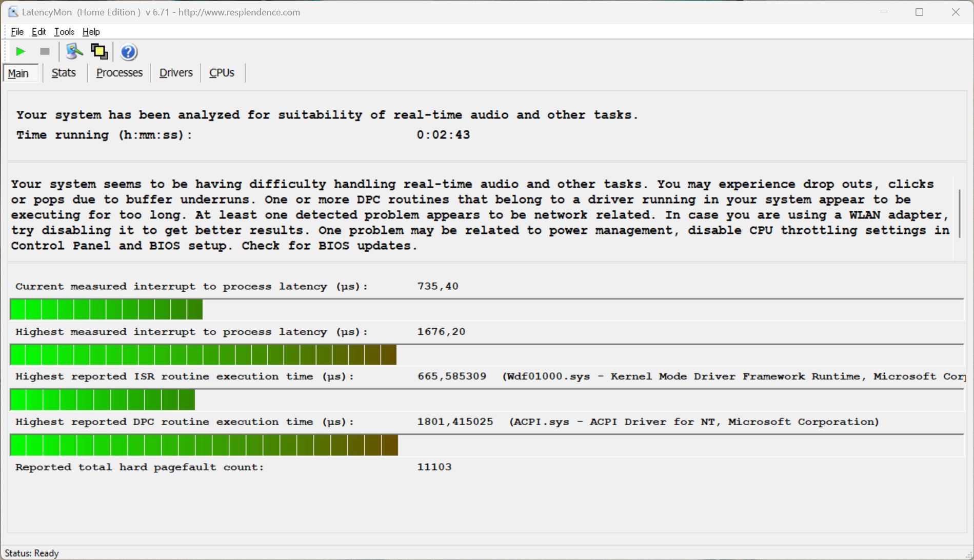Go to the Drivers tab
The height and width of the screenshot is (560, 974).
[x=175, y=73]
